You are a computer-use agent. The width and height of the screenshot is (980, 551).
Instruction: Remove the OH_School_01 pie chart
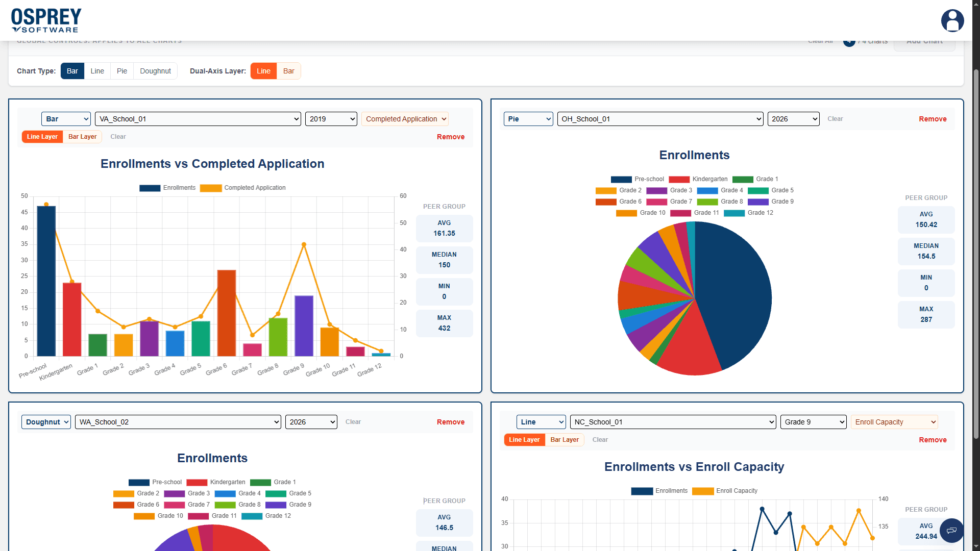pos(933,119)
